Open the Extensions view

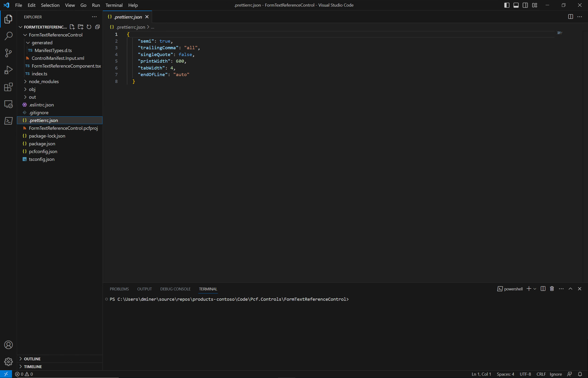coord(8,87)
